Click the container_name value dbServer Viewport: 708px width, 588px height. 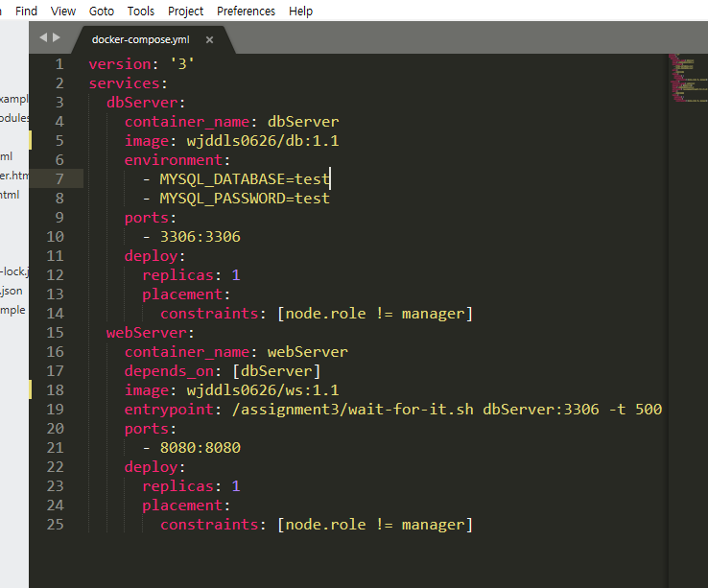[x=303, y=122]
